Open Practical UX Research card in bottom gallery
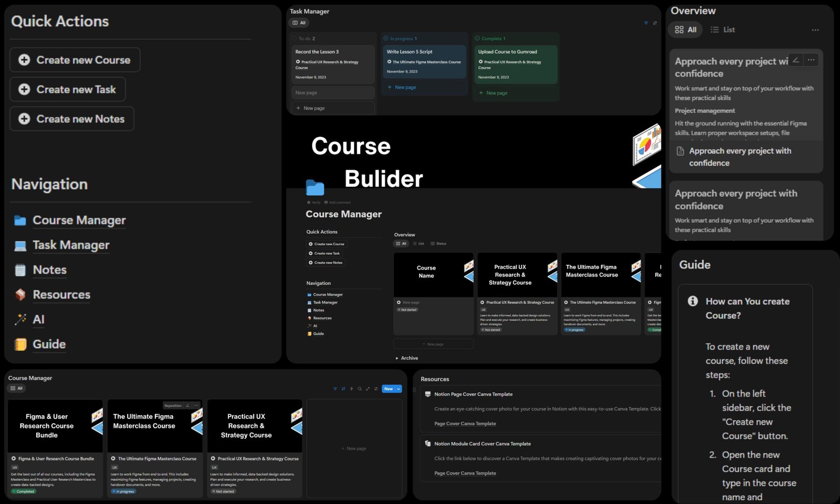The width and height of the screenshot is (840, 504). coord(255,448)
